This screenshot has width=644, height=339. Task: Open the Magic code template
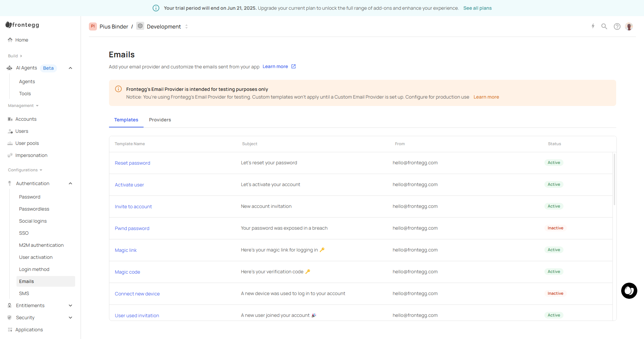pos(127,272)
